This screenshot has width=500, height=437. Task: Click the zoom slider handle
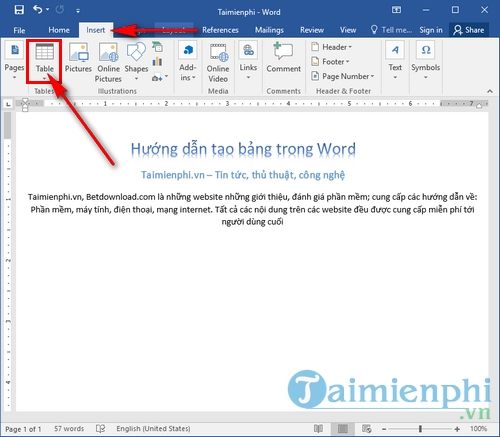421,429
